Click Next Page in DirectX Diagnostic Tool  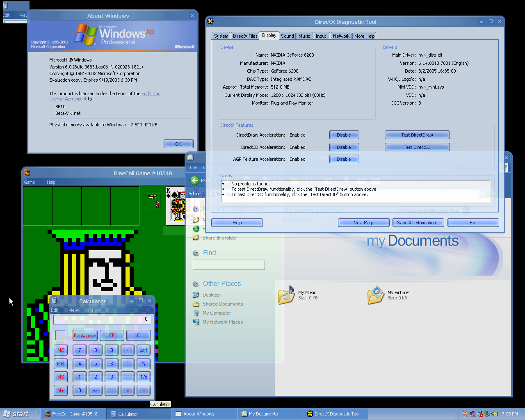[x=364, y=223]
